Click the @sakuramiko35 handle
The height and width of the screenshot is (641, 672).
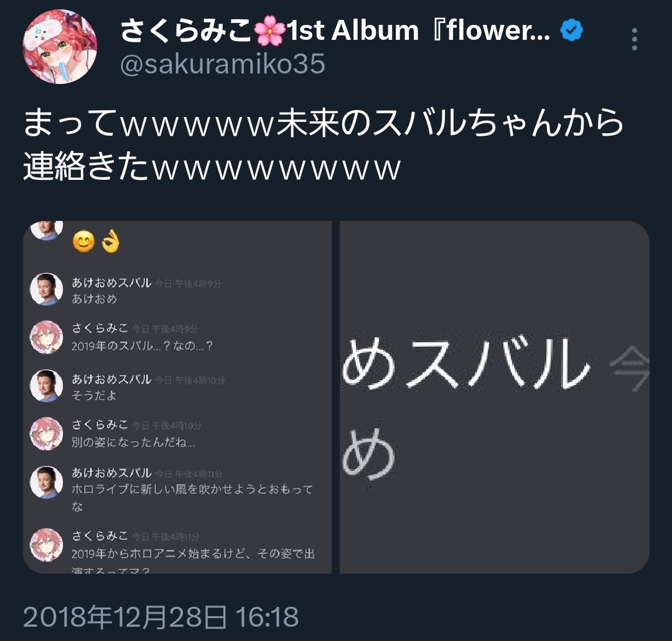(x=223, y=64)
